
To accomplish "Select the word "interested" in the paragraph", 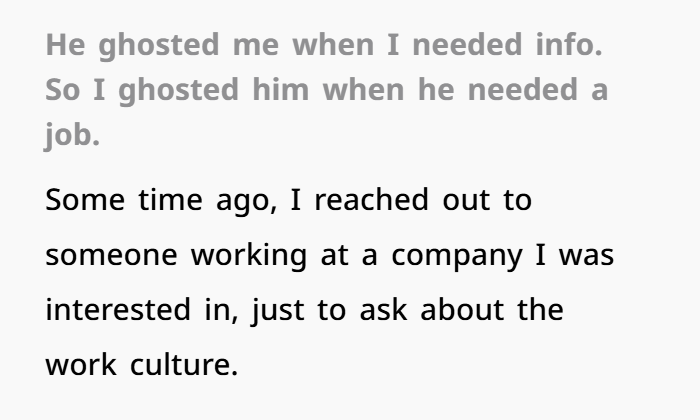I will pyautogui.click(x=118, y=310).
